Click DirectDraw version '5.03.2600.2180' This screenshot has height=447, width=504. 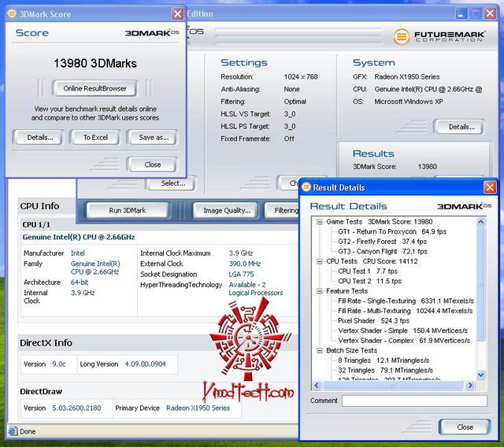[x=76, y=408]
